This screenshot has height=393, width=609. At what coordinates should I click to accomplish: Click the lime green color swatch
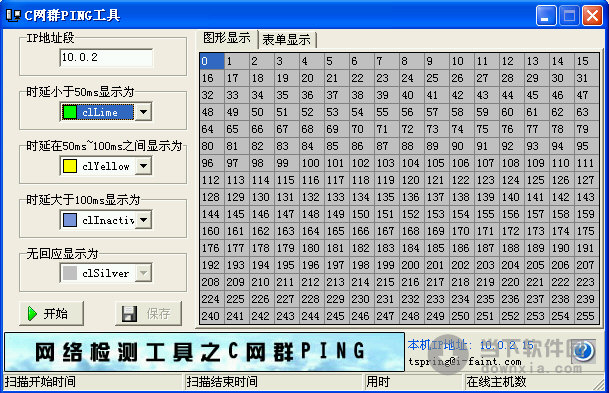70,112
